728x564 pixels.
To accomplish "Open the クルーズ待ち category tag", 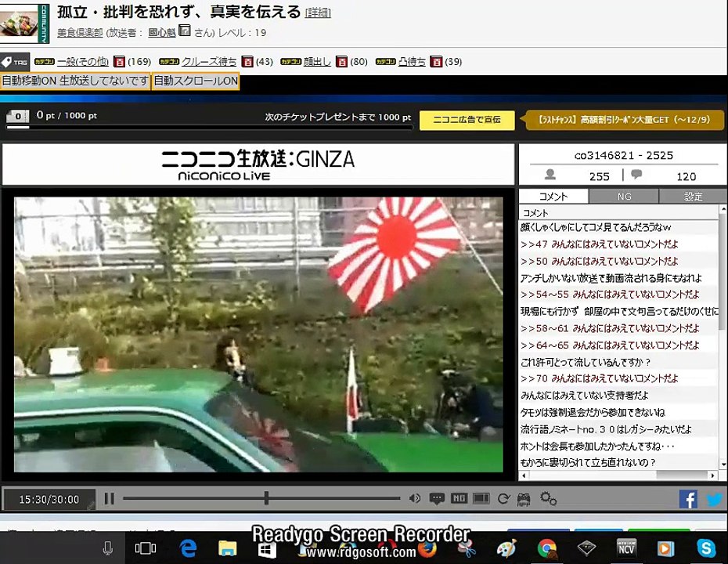I will (209, 61).
